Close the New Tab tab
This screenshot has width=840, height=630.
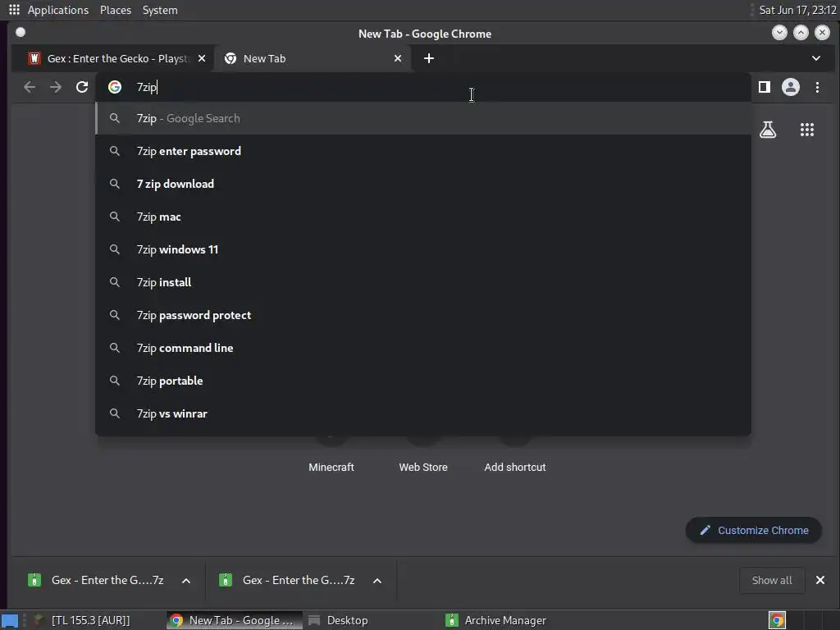[x=398, y=58]
